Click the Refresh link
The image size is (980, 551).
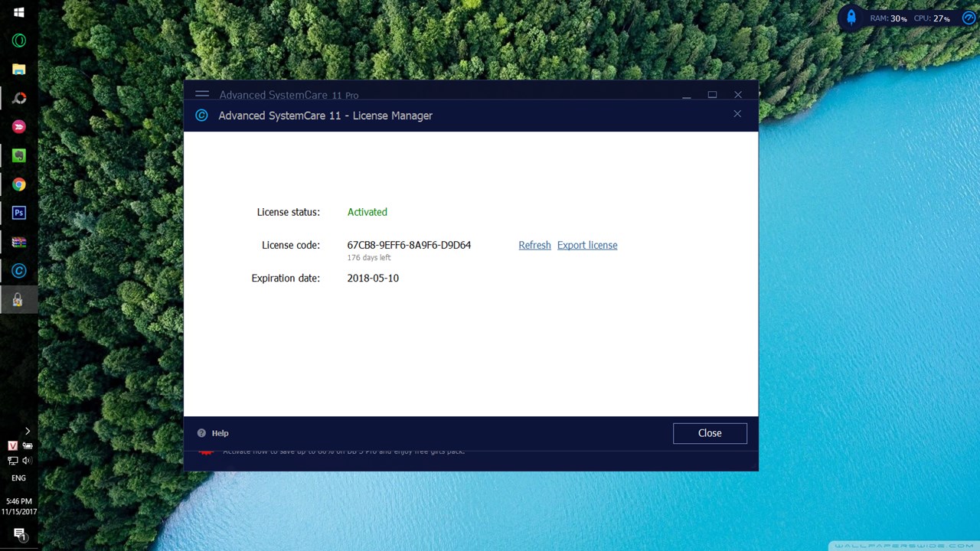534,245
